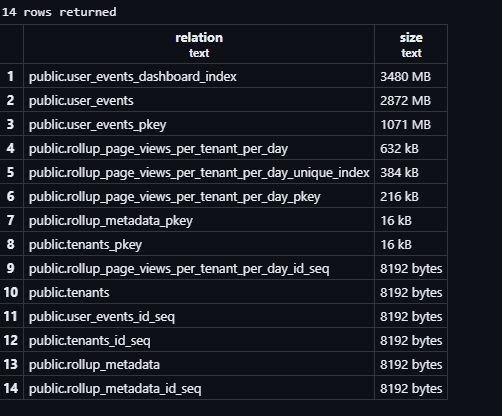
Task: Select the public.user_events relation cell
Action: click(199, 100)
